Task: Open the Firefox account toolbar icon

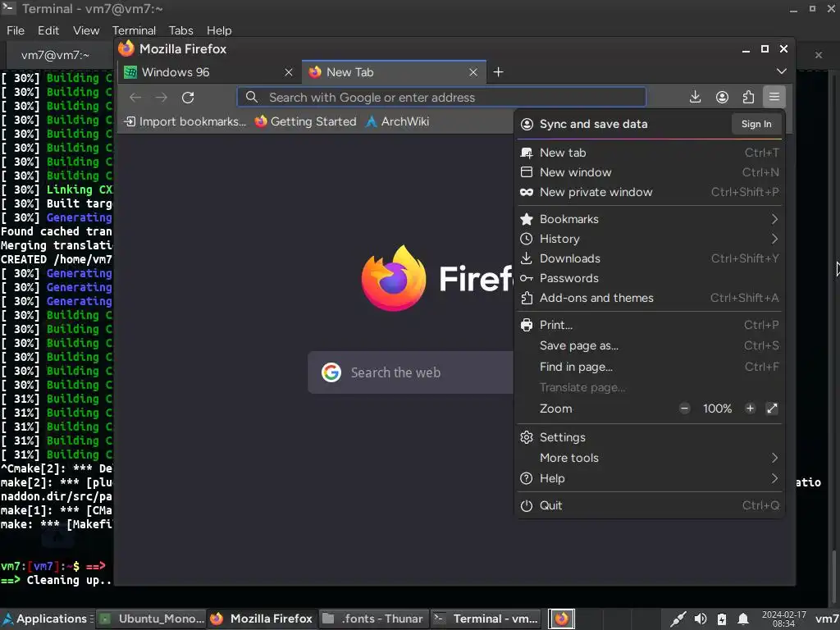Action: pos(722,97)
